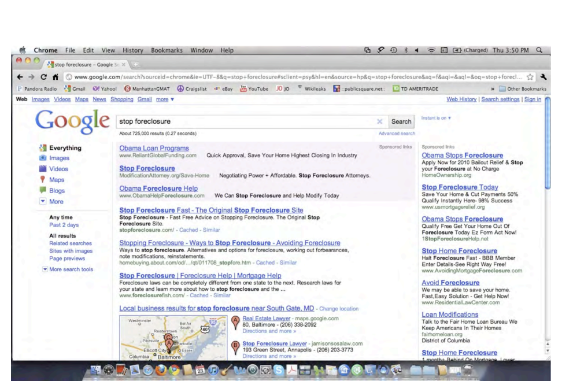Open Advanced search link

pyautogui.click(x=397, y=134)
